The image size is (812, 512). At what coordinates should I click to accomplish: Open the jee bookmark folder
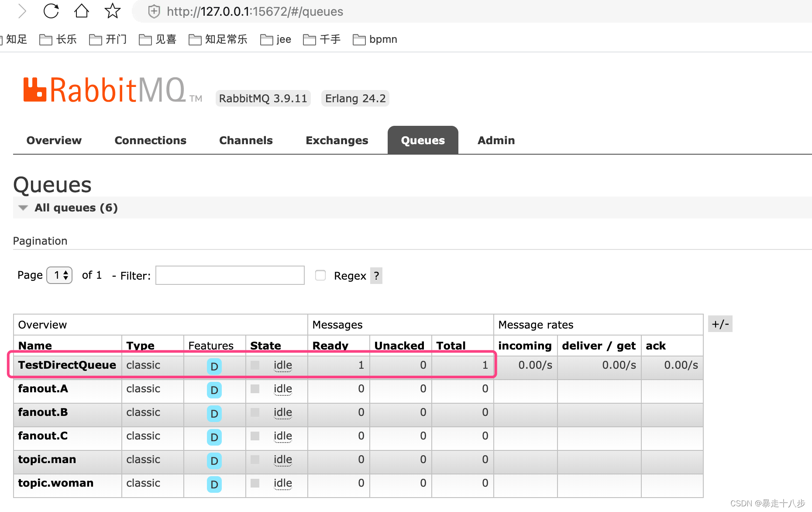tap(275, 39)
